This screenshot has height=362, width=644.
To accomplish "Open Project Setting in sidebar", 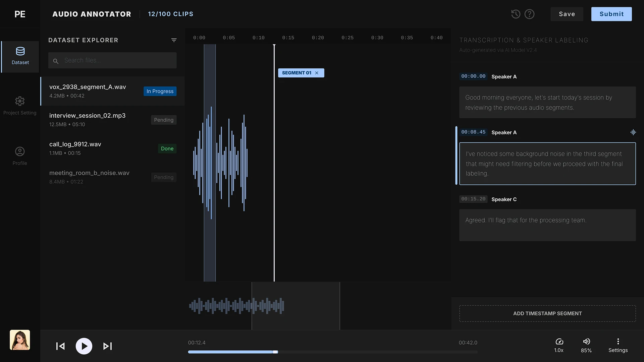I will point(20,106).
